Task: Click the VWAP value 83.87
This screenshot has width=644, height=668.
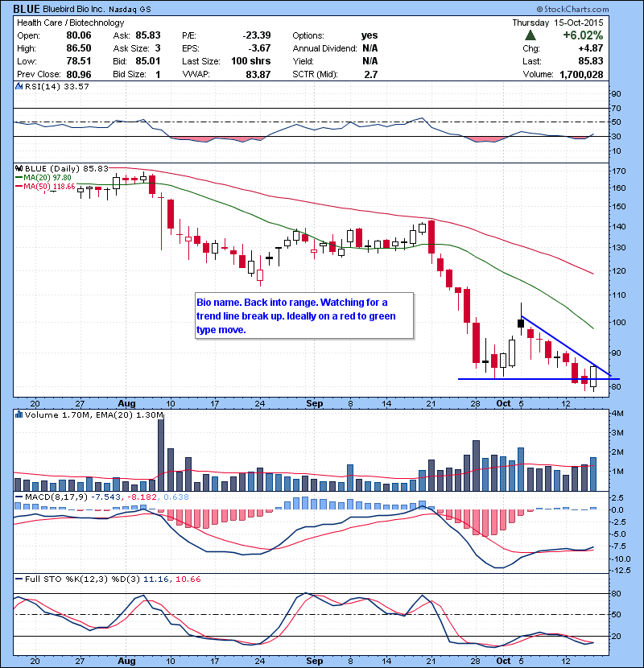Action: pos(258,75)
